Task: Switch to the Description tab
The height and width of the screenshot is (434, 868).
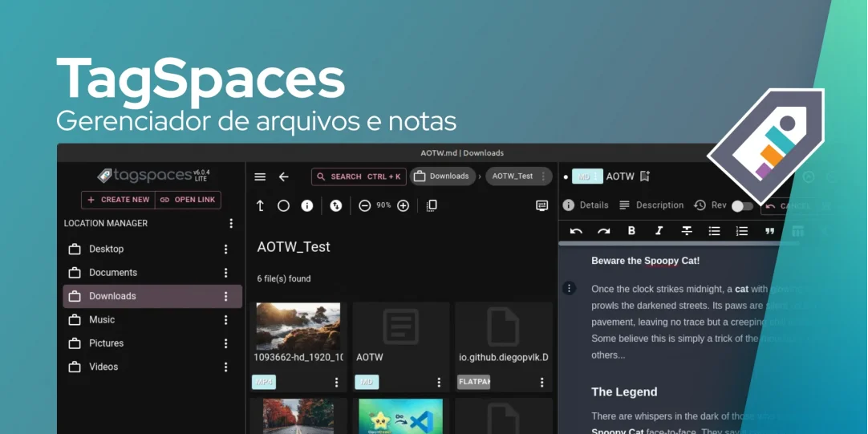Action: pyautogui.click(x=651, y=205)
